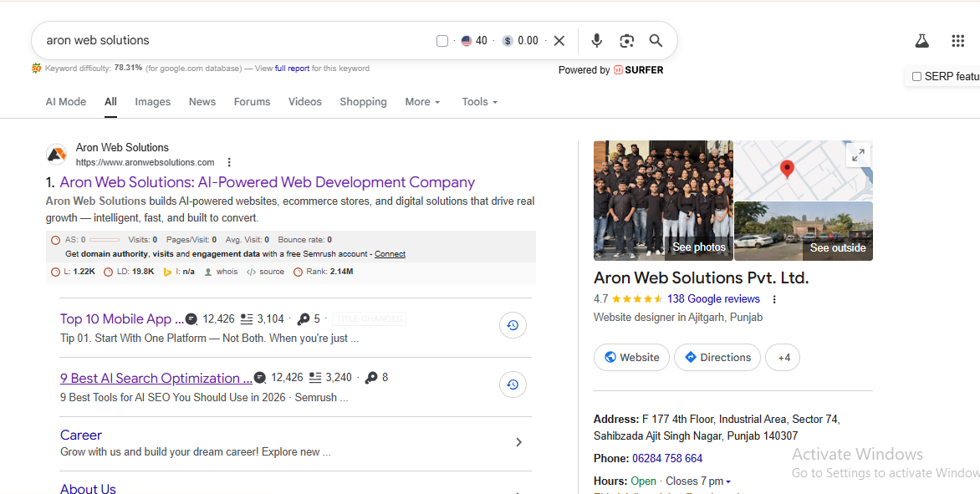Tick the checkbox inside the search bar

click(x=442, y=41)
